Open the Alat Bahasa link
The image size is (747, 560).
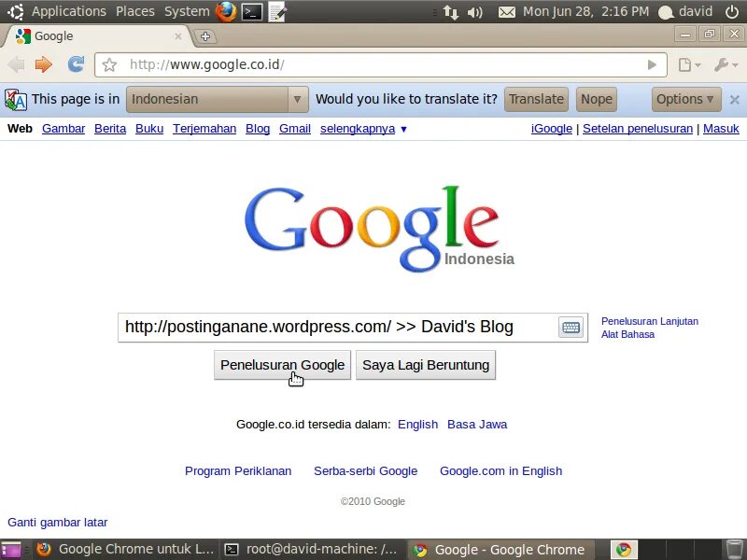click(627, 334)
